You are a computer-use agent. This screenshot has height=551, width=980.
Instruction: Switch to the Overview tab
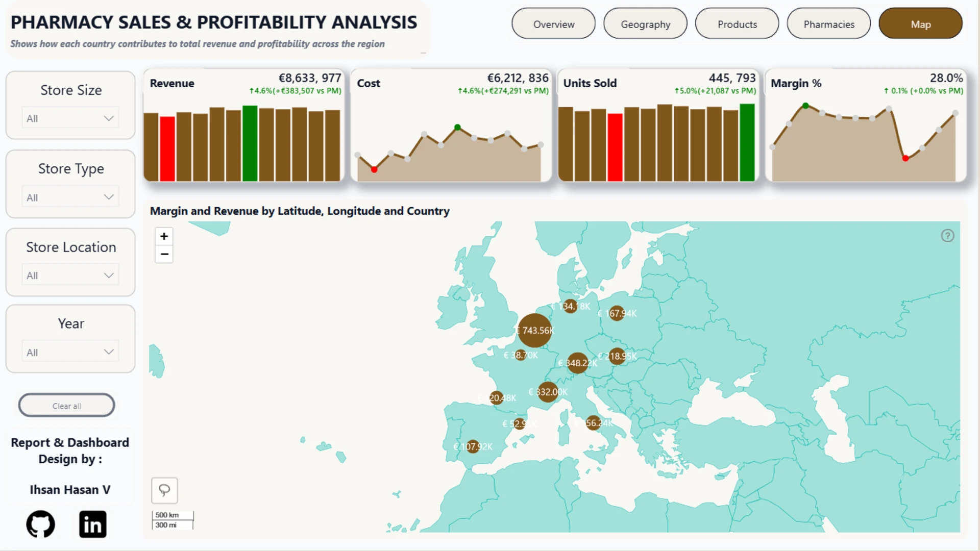(553, 23)
